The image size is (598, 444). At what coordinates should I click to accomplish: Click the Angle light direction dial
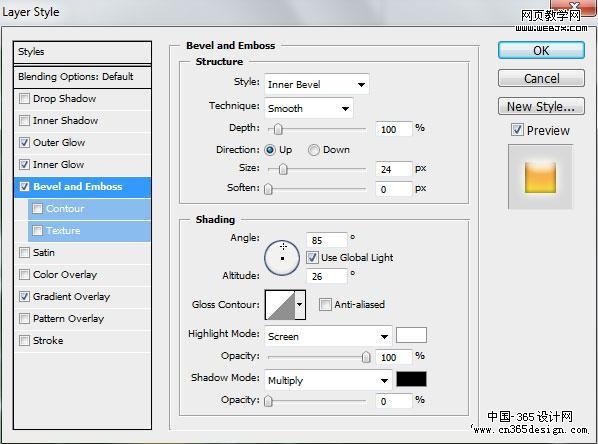tap(282, 258)
